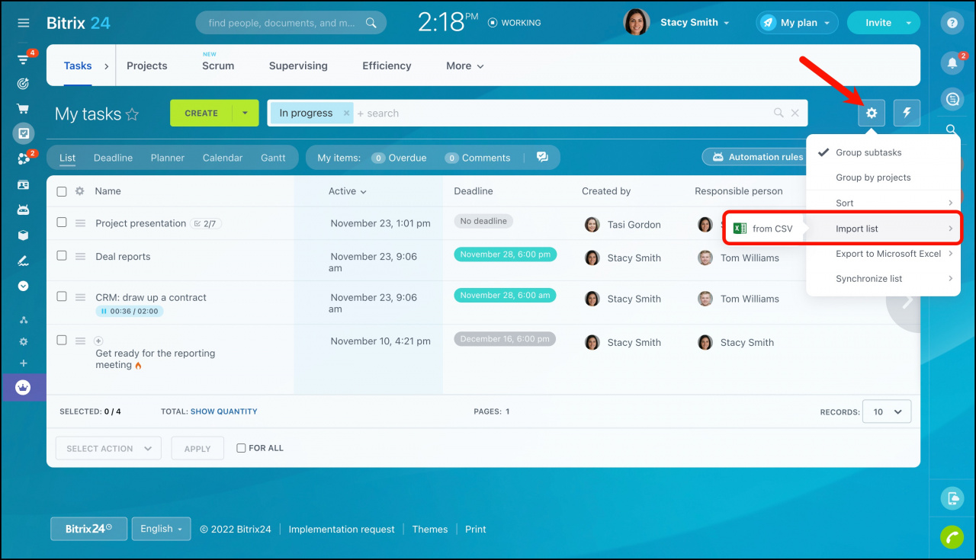Screen dimensions: 976x560
Task: Click the 00:36 / 02:00 time tracker
Action: pos(130,311)
